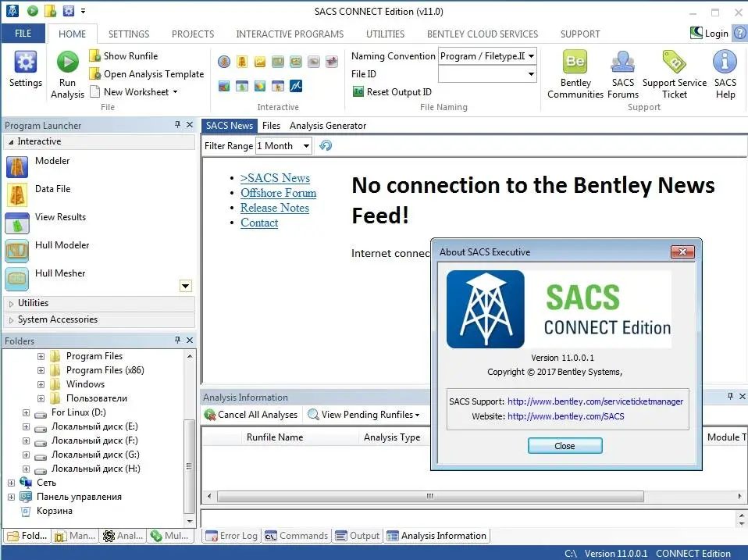Open BENTLEY CLOUD SERVICES ribbon tab
Viewport: 748px width, 560px height.
483,34
